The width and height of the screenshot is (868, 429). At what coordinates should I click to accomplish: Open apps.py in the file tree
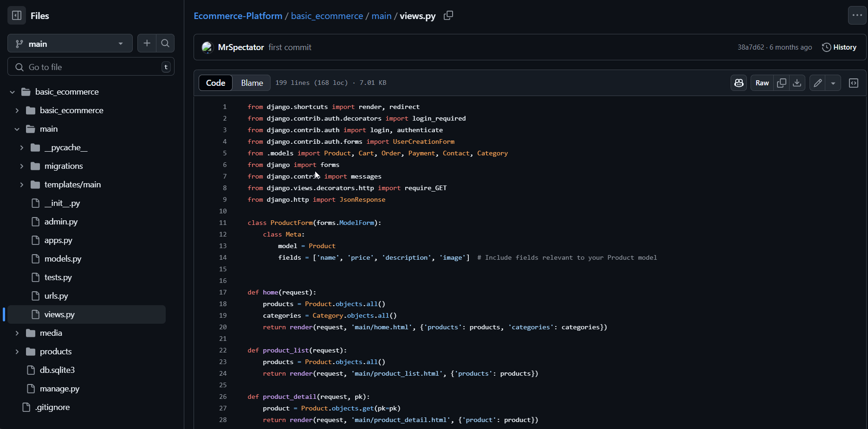[x=58, y=240]
